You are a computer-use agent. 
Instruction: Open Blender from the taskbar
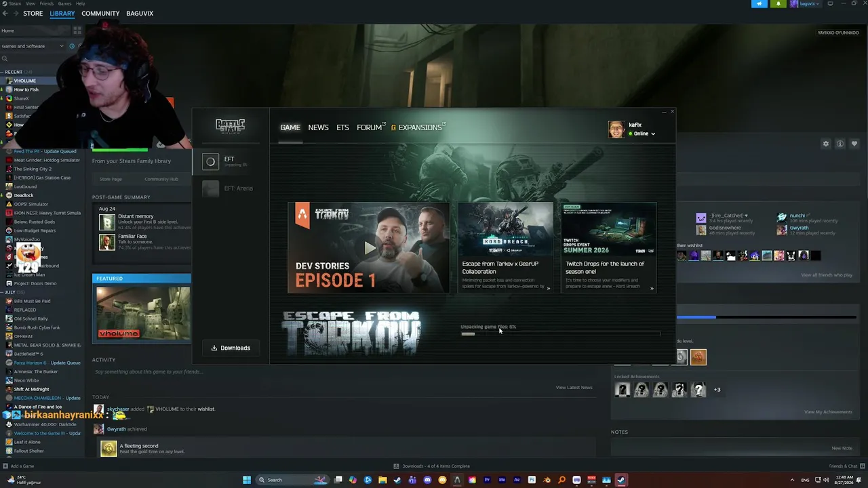tap(547, 480)
